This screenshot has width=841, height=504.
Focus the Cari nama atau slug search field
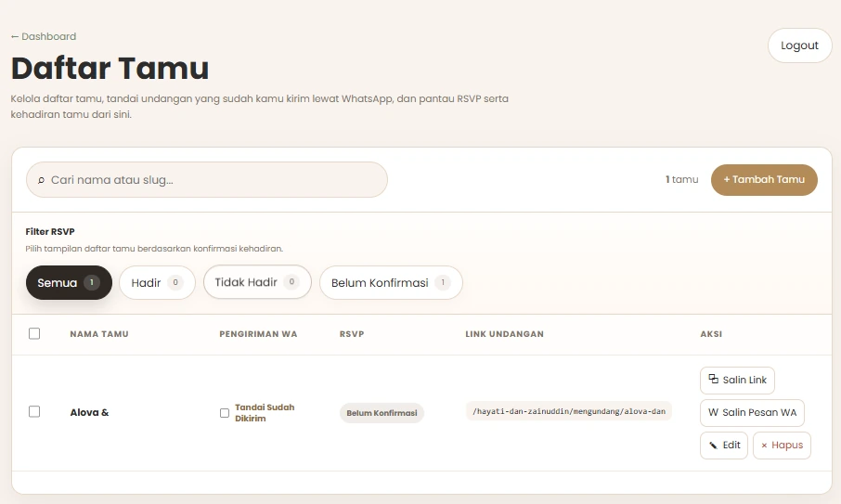(206, 180)
